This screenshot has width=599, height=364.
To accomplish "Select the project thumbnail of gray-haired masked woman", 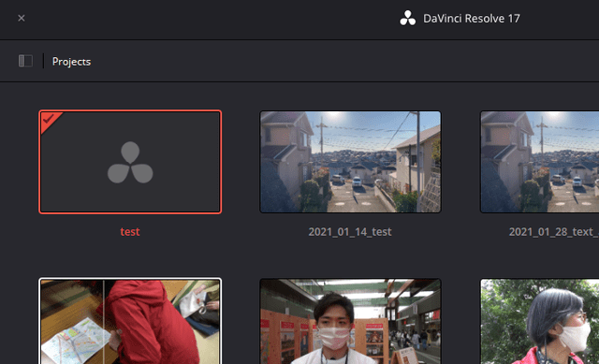I will (x=539, y=321).
